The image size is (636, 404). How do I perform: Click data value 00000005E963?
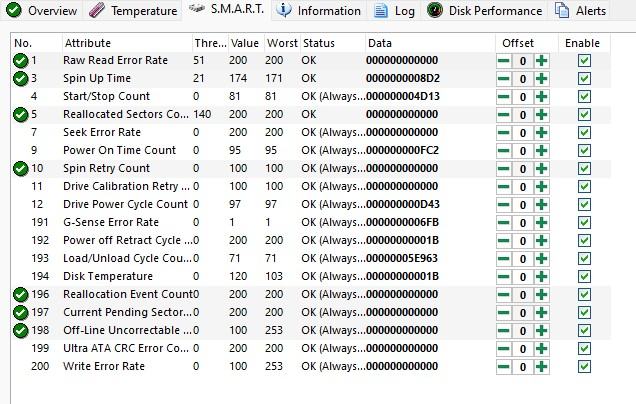coord(402,258)
